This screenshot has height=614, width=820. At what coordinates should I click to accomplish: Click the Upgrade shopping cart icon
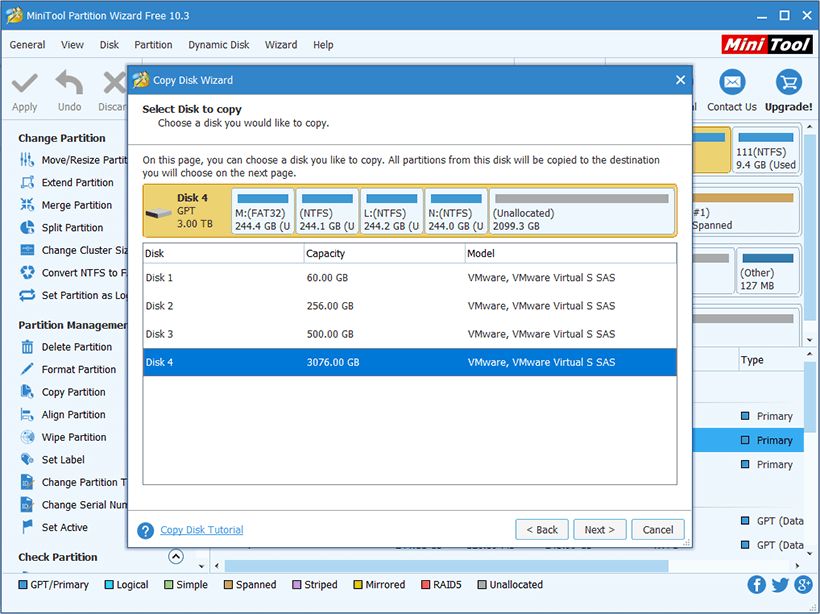pyautogui.click(x=788, y=83)
